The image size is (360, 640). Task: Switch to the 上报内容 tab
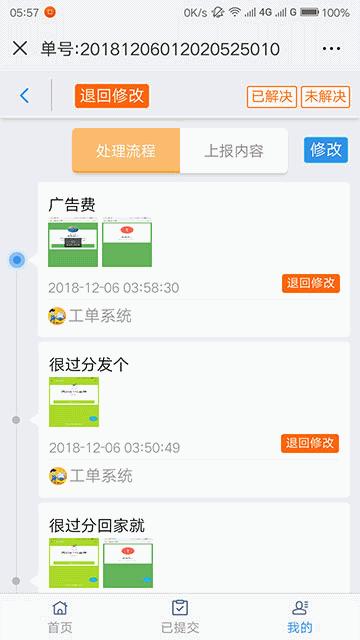(234, 151)
